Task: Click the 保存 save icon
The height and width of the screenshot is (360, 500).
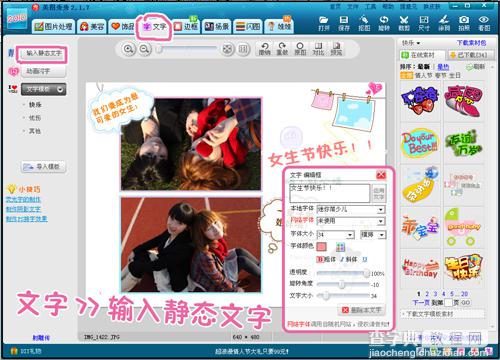Action: point(344,23)
